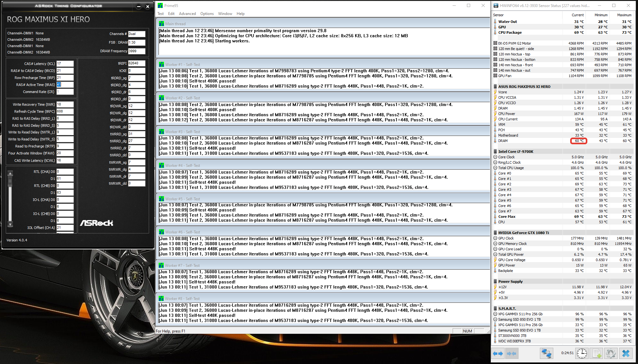Viewport: 638px width, 364px height.
Task: Click the Prime95 title bar app icon
Action: pyautogui.click(x=160, y=5)
